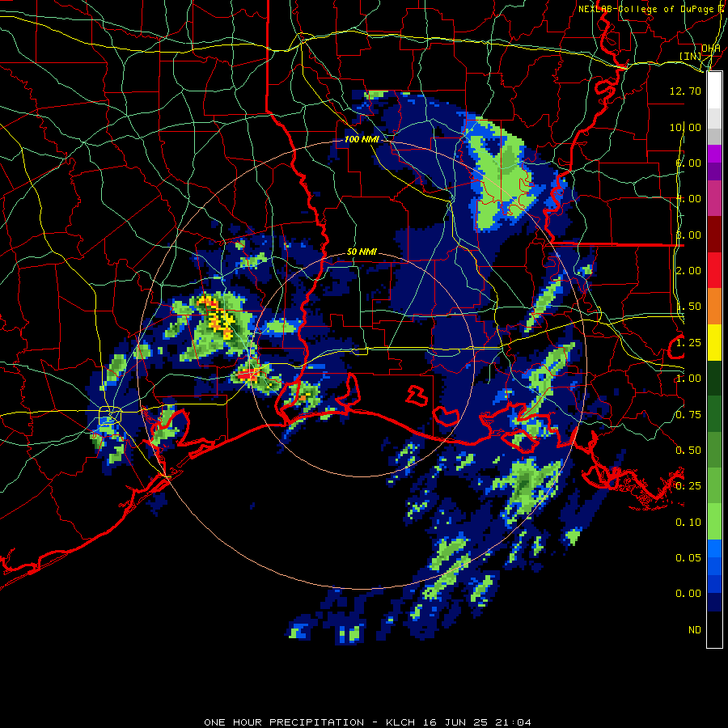Select the 0.25 legend value
The image size is (728, 728).
[x=688, y=486]
